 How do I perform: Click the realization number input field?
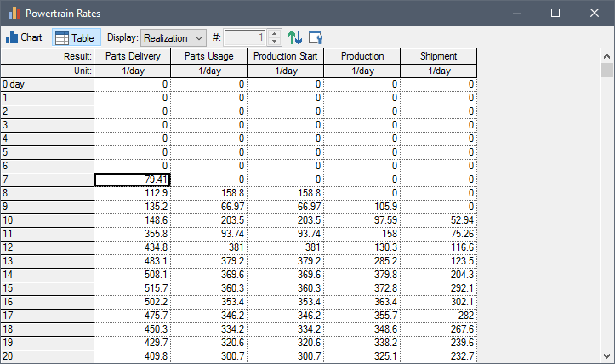[x=246, y=37]
